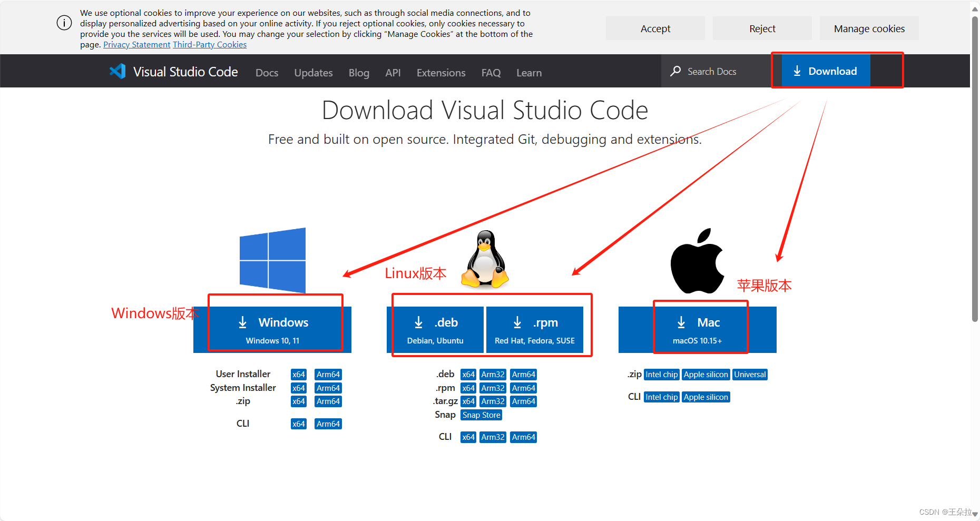Go to Visual Studio Code home title
The width and height of the screenshot is (980, 521).
tap(185, 72)
